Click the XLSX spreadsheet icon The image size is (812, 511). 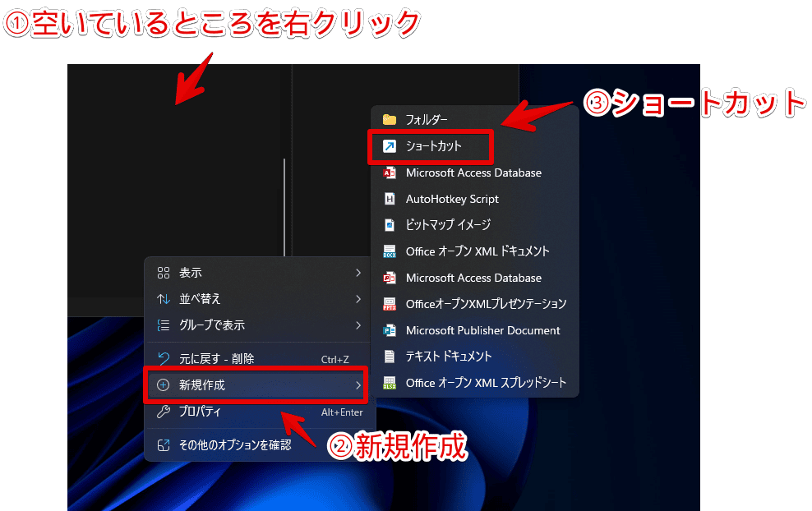[390, 383]
